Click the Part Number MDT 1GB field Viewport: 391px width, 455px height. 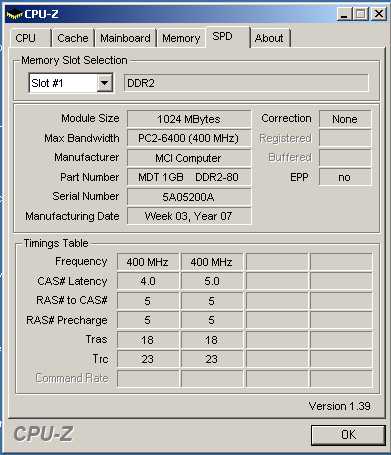pos(189,177)
